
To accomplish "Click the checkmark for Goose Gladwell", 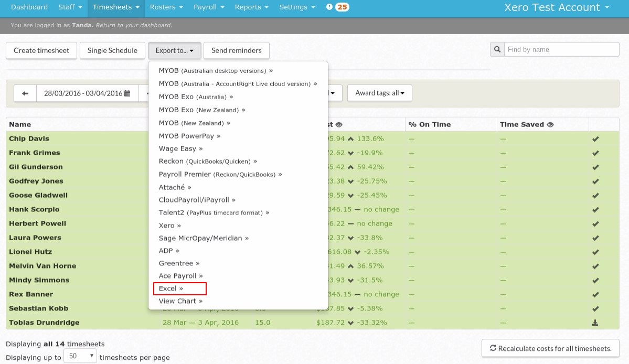I will pyautogui.click(x=595, y=195).
